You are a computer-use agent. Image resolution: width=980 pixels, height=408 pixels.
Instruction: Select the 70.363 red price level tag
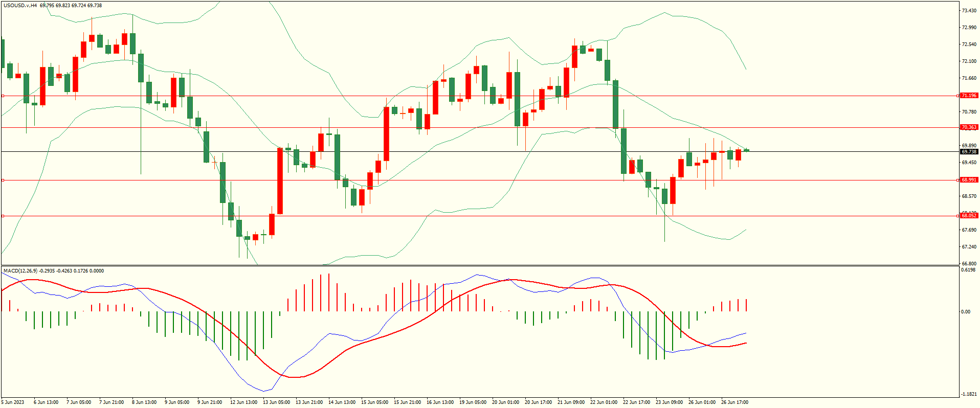pos(969,127)
